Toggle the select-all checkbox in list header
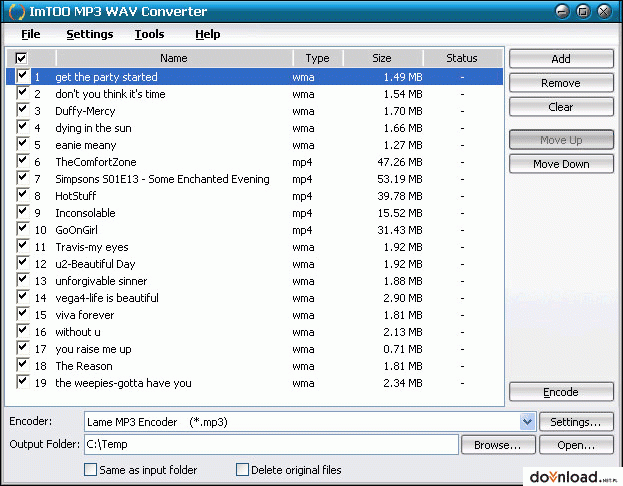This screenshot has height=486, width=623. click(x=21, y=58)
